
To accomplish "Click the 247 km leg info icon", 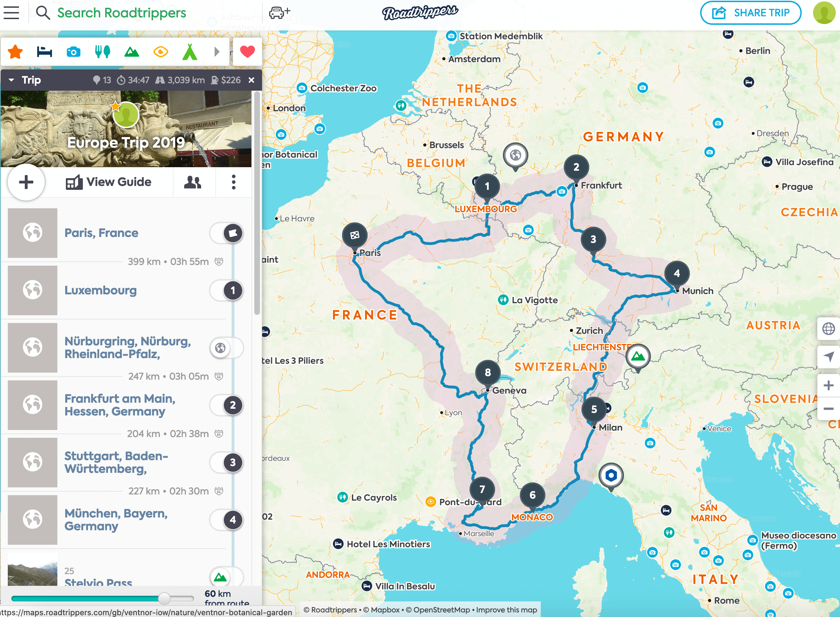I will [219, 376].
